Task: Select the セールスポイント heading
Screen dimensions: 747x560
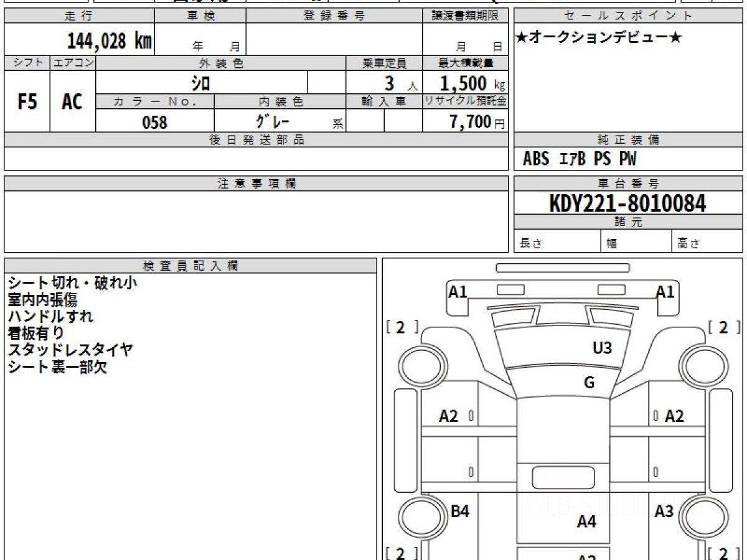Action: [628, 16]
